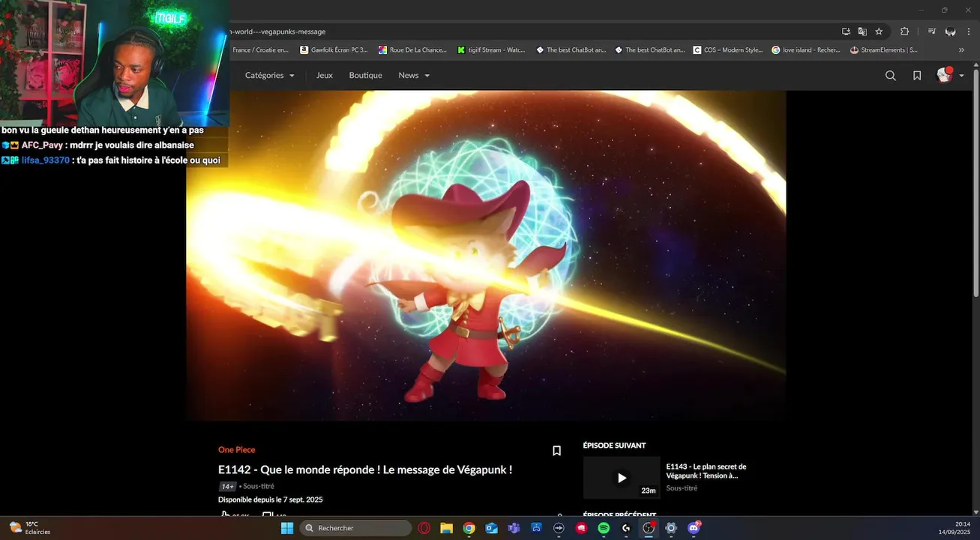Open the love island - Recherche bookmark
Viewport: 980px width, 540px height.
[806, 50]
